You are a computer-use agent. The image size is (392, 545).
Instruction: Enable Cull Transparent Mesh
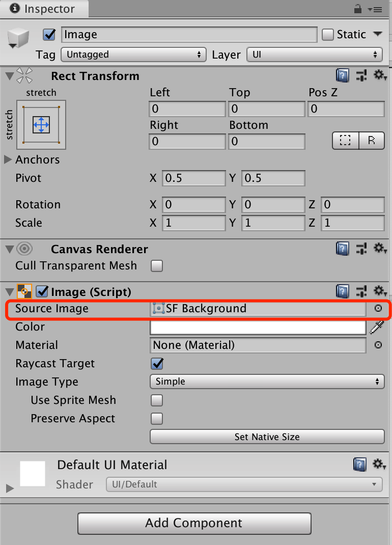(157, 265)
